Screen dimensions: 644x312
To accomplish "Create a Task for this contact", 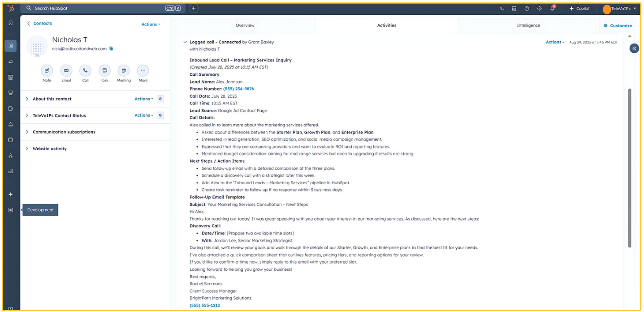I will tap(104, 70).
